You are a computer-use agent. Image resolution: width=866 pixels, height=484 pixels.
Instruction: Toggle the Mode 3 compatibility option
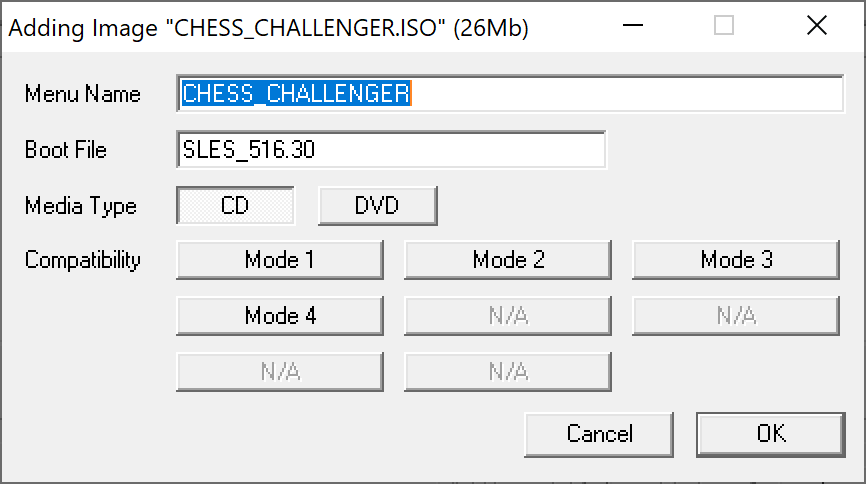[736, 260]
